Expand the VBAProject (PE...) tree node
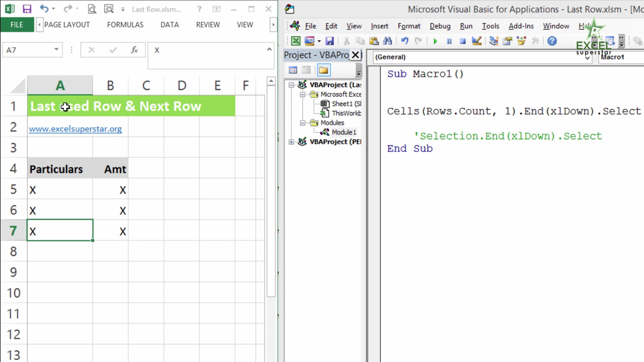The image size is (644, 362). 291,142
